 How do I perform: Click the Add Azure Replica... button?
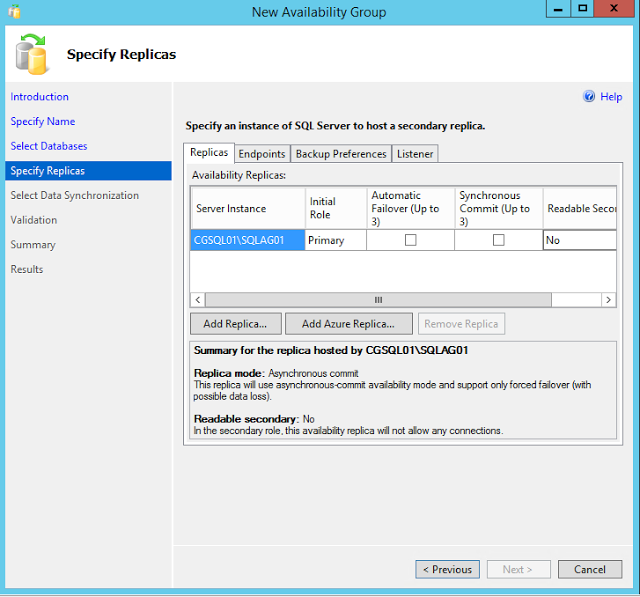(349, 324)
